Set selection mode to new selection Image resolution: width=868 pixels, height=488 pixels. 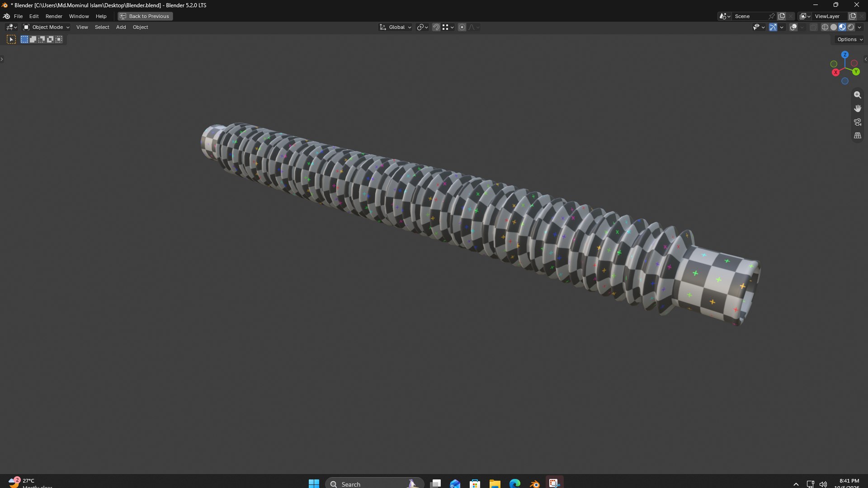pyautogui.click(x=24, y=40)
